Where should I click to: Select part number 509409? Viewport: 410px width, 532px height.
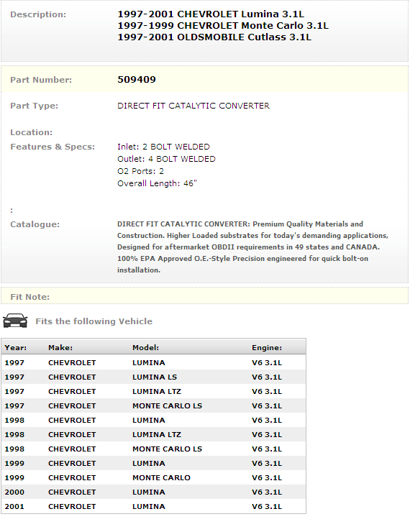tap(137, 79)
